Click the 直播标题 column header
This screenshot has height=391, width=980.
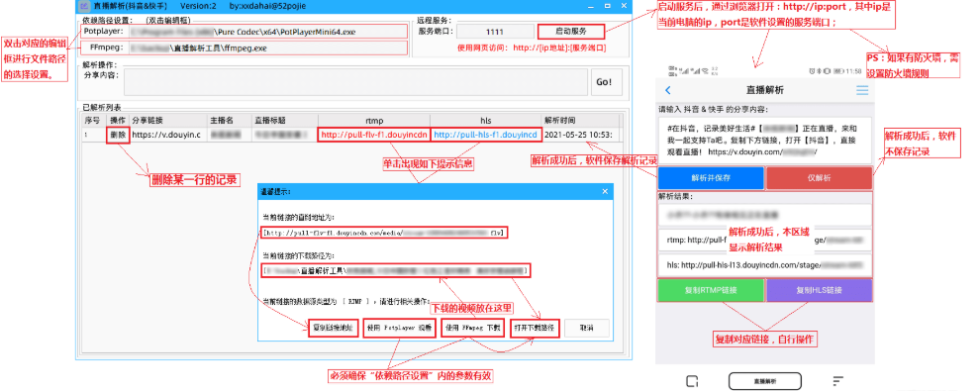click(284, 120)
